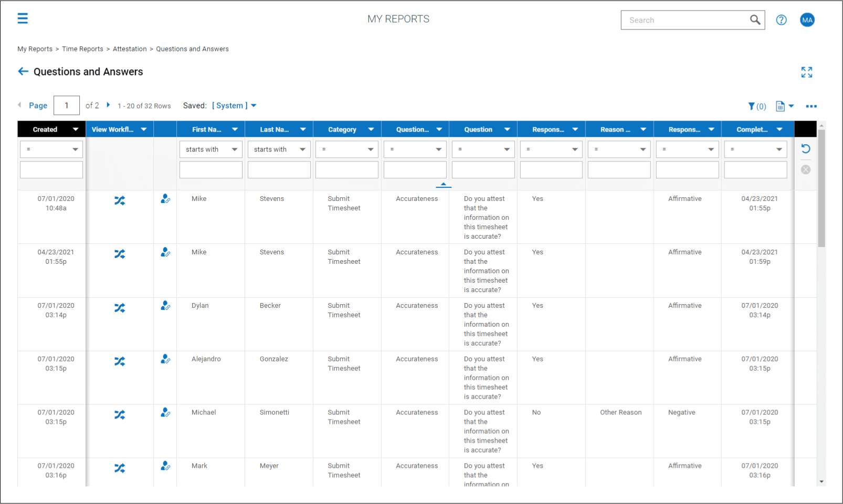The image size is (843, 504).
Task: Clear filters with the grey X icon
Action: [x=806, y=169]
